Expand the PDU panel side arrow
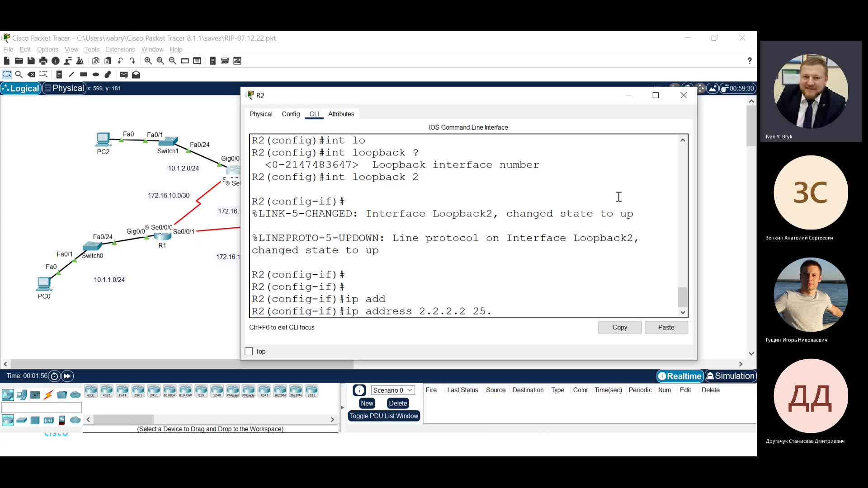 click(342, 408)
